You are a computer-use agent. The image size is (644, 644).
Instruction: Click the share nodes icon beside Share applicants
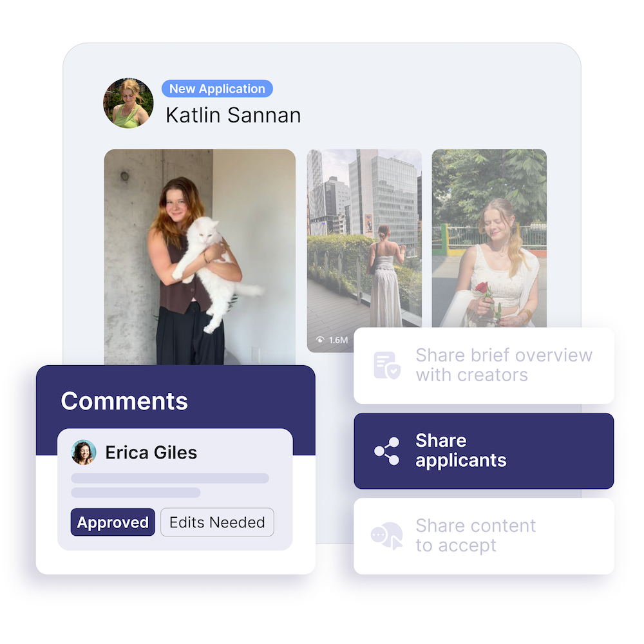[x=386, y=451]
